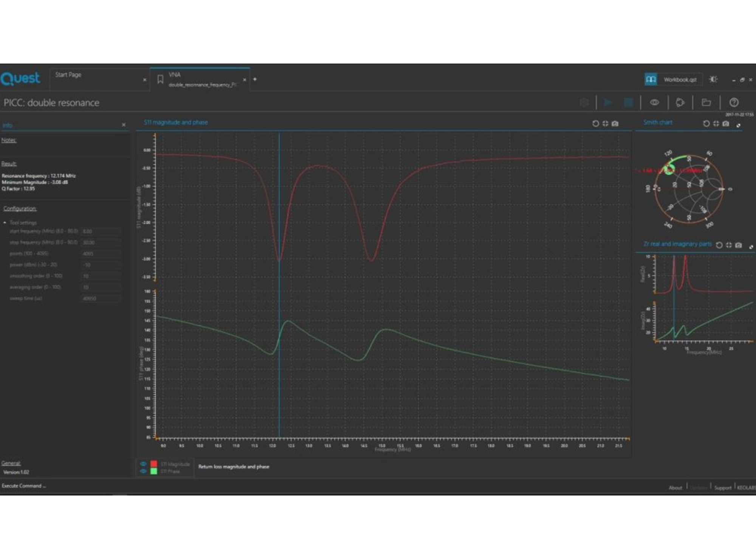
Task: Reset the S11 plot view with refresh icon
Action: pyautogui.click(x=595, y=124)
